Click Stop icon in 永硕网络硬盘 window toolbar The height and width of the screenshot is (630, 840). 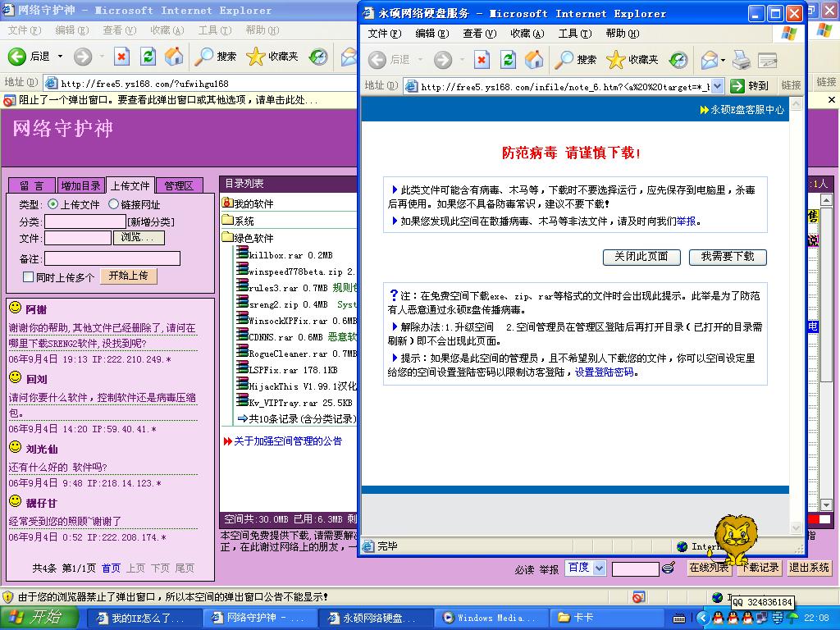pyautogui.click(x=482, y=59)
